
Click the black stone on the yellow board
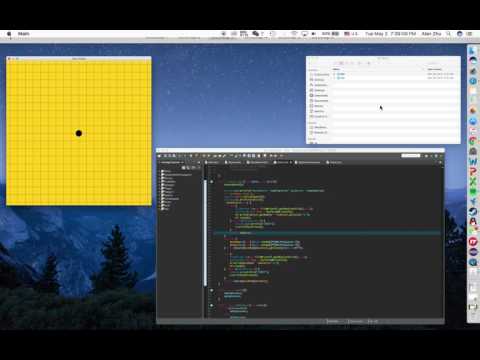pos(79,133)
